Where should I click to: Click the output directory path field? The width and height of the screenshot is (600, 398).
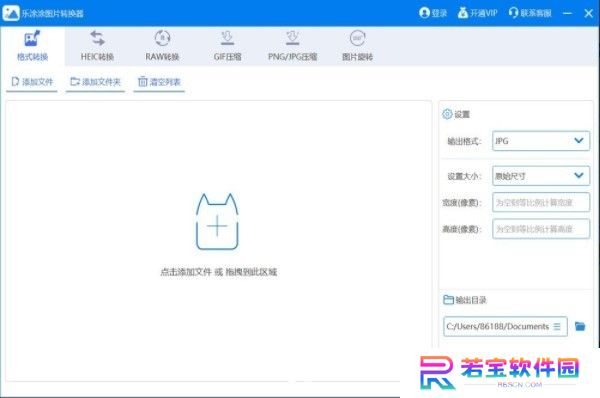pos(505,326)
